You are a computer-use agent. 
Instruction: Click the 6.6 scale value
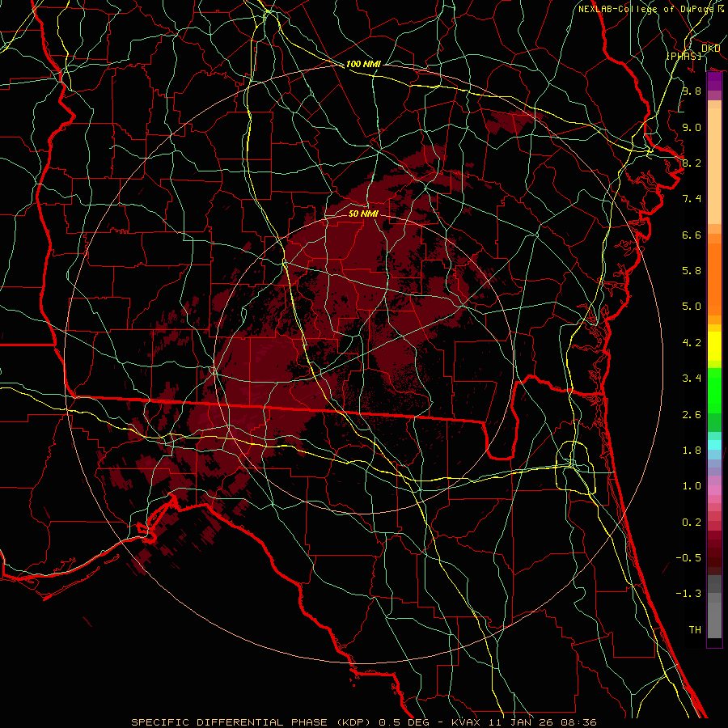[692, 235]
